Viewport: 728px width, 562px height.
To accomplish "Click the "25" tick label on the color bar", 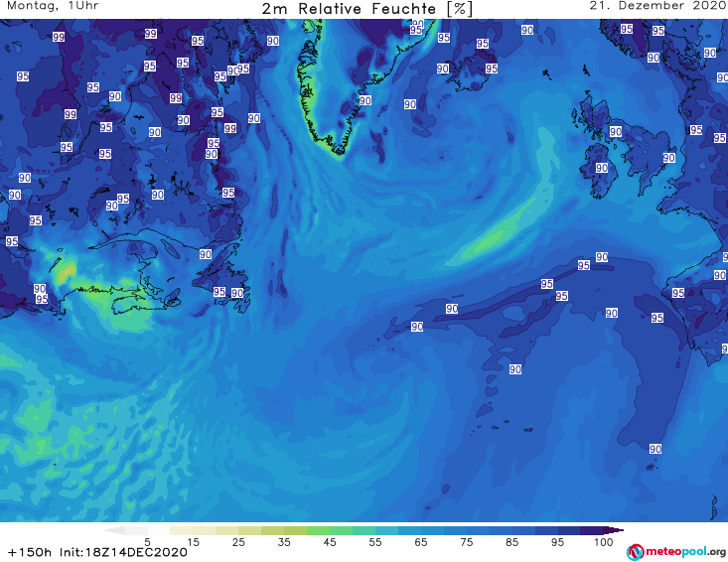I will click(x=238, y=542).
